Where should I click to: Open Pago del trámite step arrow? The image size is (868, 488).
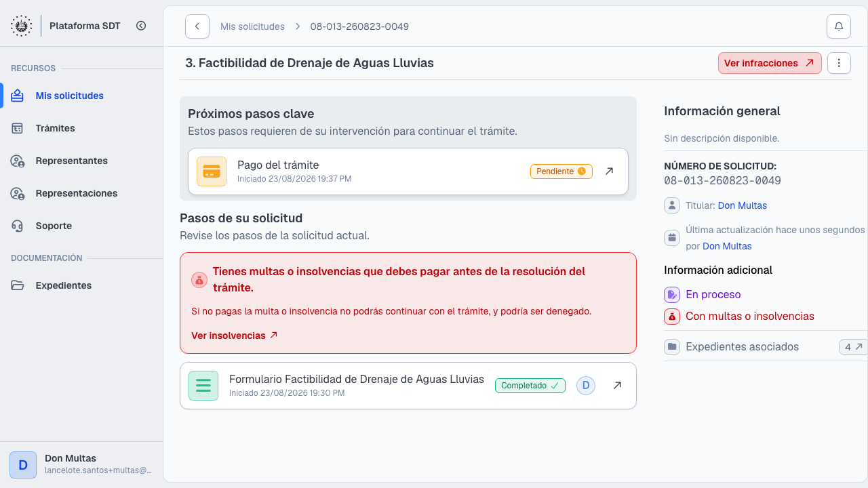pos(609,171)
